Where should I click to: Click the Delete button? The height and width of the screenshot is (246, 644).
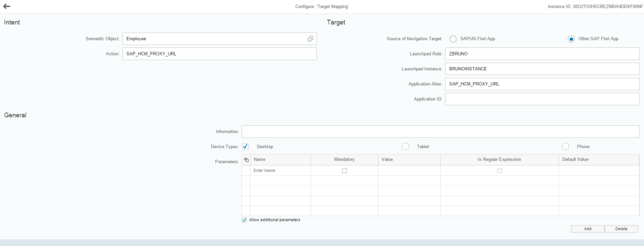click(x=621, y=229)
